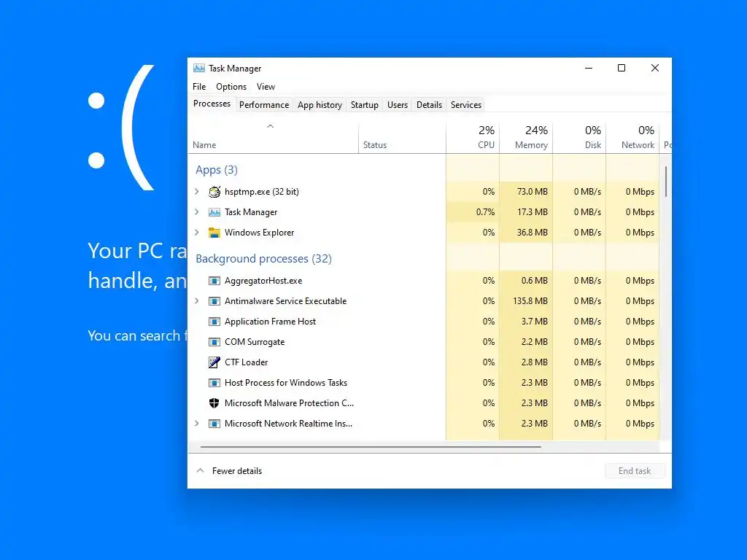Click the CTF Loader pen icon
747x560 pixels.
(214, 362)
